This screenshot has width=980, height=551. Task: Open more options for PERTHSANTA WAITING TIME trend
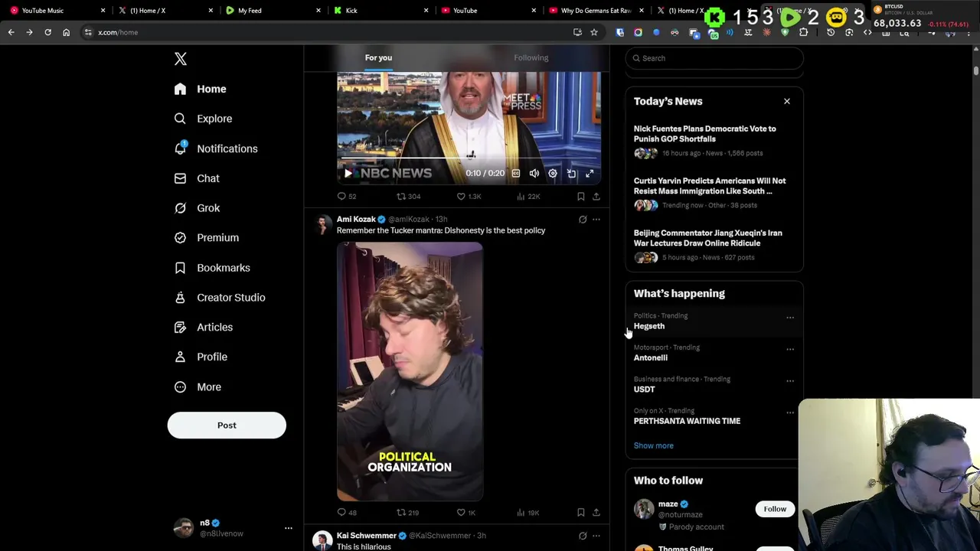click(790, 412)
